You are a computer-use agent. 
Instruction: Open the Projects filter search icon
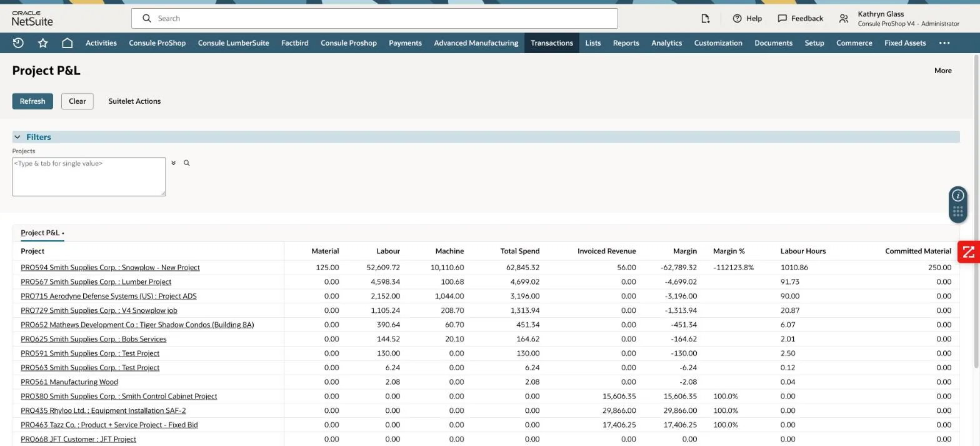coord(186,163)
